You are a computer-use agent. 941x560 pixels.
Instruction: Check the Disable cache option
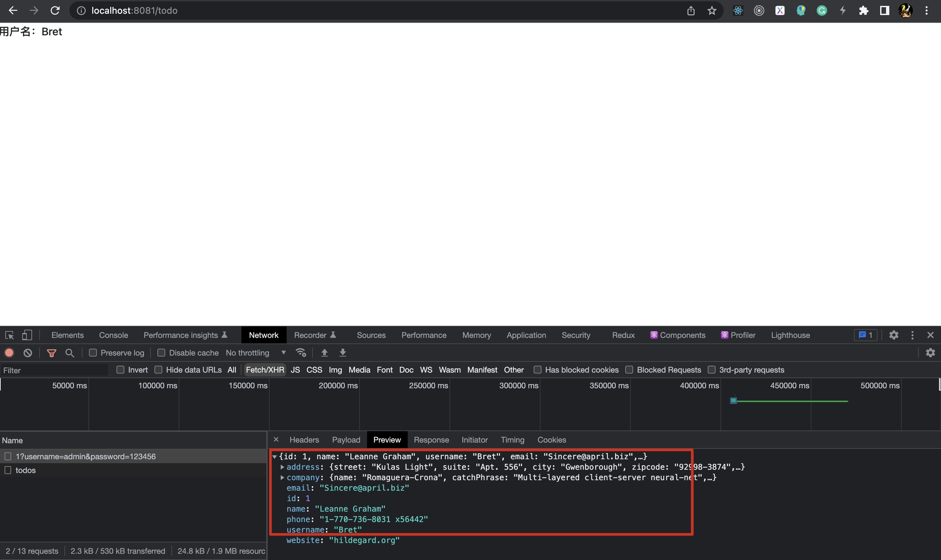pos(161,353)
